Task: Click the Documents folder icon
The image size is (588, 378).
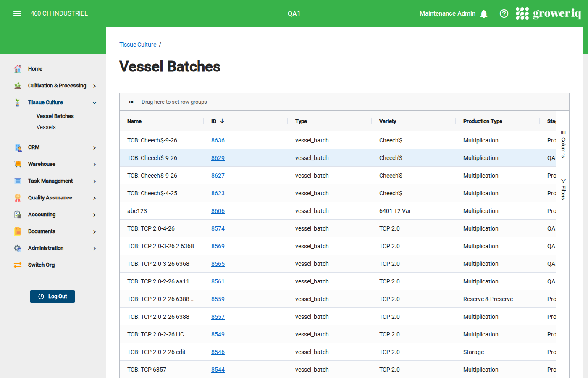Action: click(x=18, y=231)
